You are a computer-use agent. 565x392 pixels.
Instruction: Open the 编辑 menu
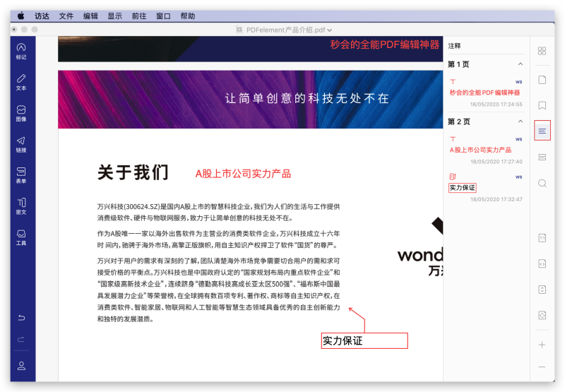90,16
